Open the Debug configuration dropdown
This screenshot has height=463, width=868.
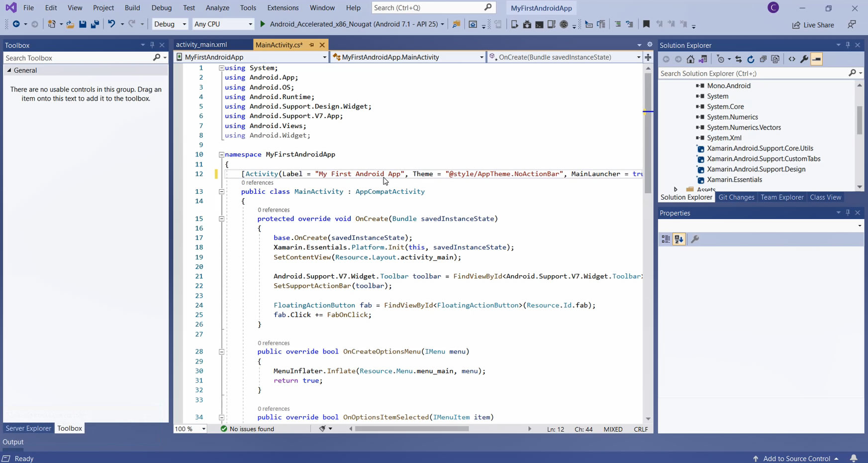pyautogui.click(x=170, y=24)
